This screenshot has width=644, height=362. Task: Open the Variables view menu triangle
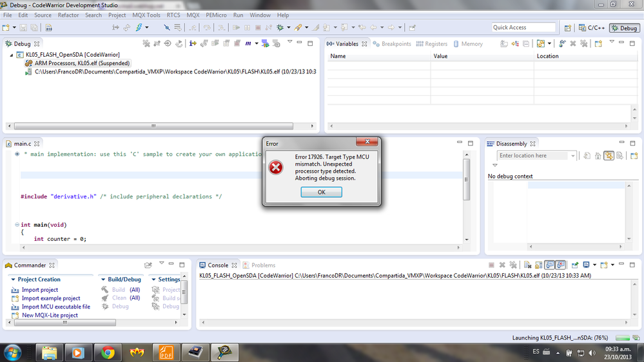pyautogui.click(x=612, y=42)
